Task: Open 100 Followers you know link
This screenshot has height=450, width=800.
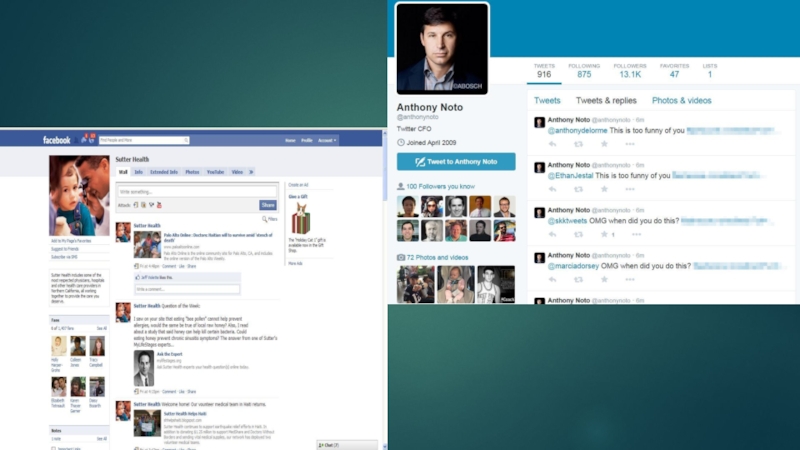Action: (440, 187)
